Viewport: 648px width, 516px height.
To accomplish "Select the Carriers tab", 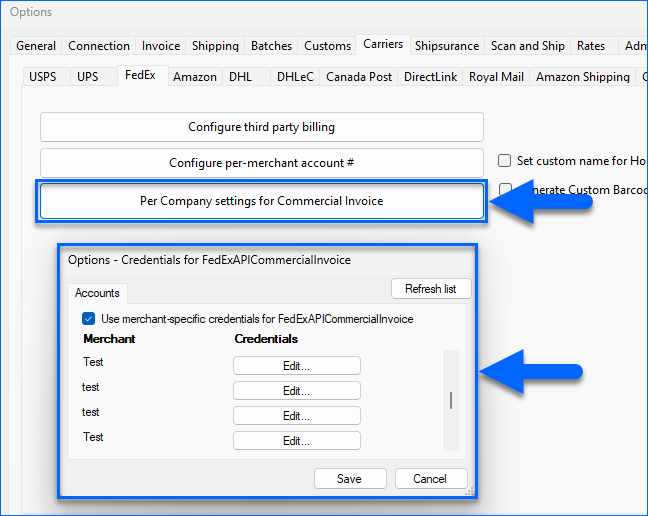I will pyautogui.click(x=383, y=44).
